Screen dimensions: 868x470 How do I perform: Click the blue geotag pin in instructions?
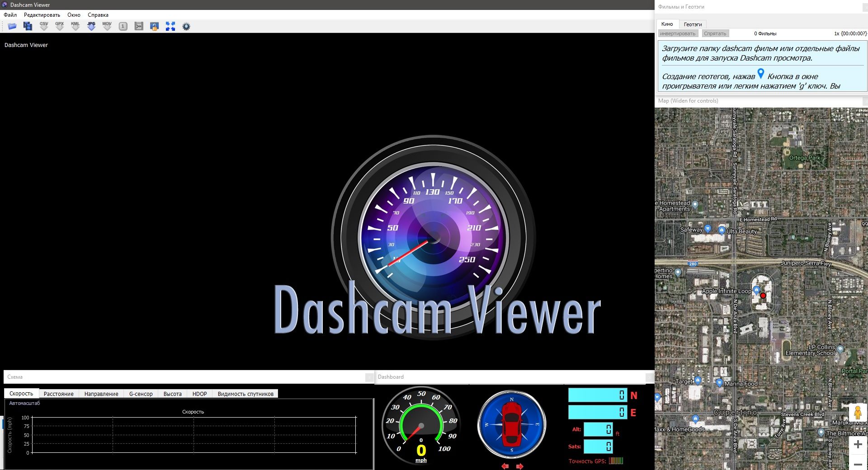click(761, 74)
